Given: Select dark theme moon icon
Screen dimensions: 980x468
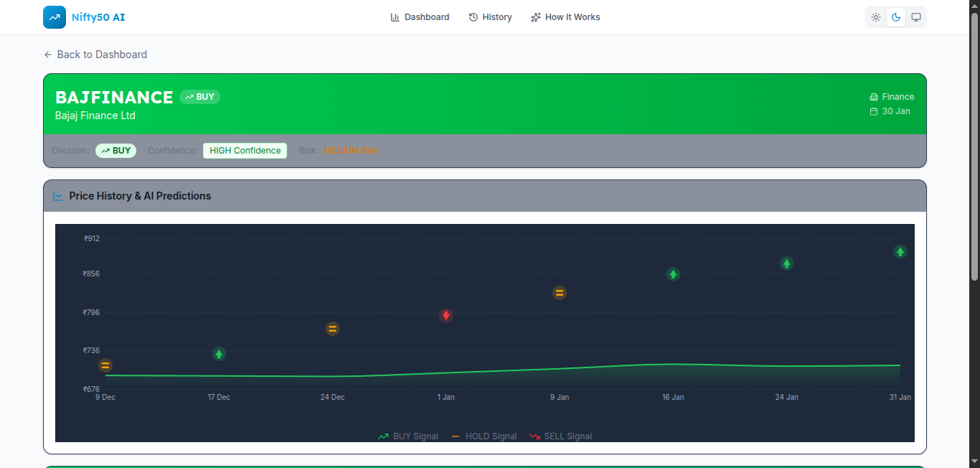Looking at the screenshot, I should tap(896, 17).
